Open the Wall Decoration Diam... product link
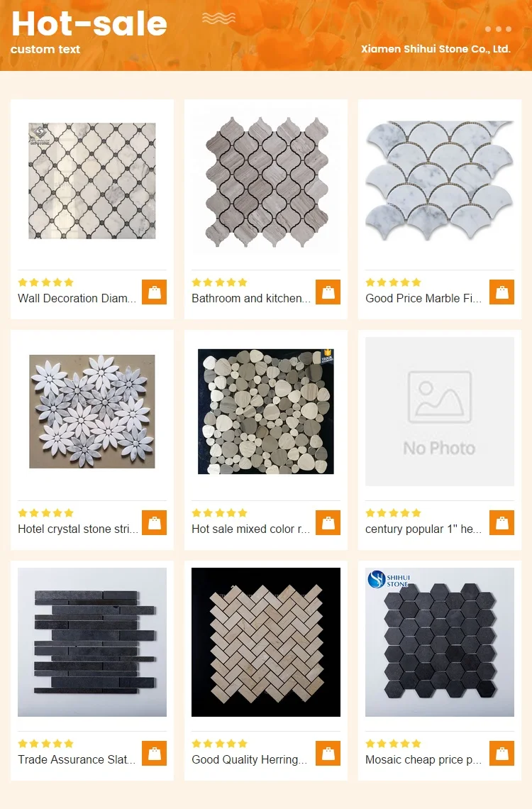532x809 pixels. coord(77,298)
